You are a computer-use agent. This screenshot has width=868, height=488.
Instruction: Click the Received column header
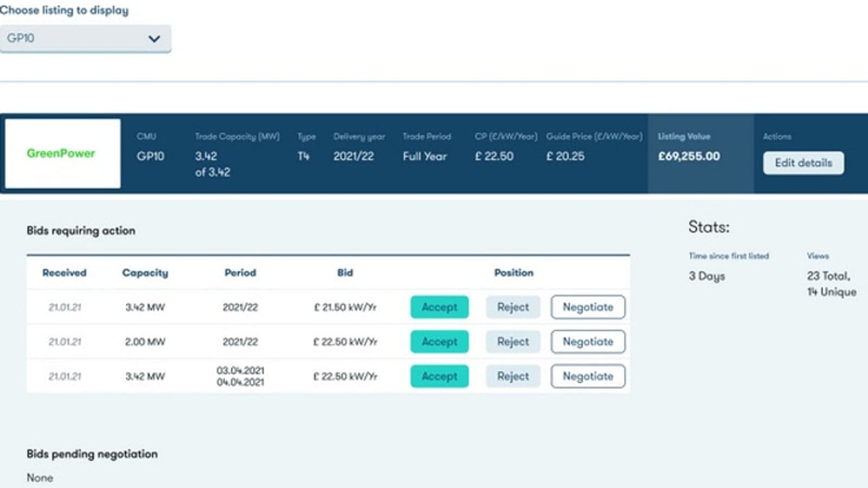pos(65,273)
